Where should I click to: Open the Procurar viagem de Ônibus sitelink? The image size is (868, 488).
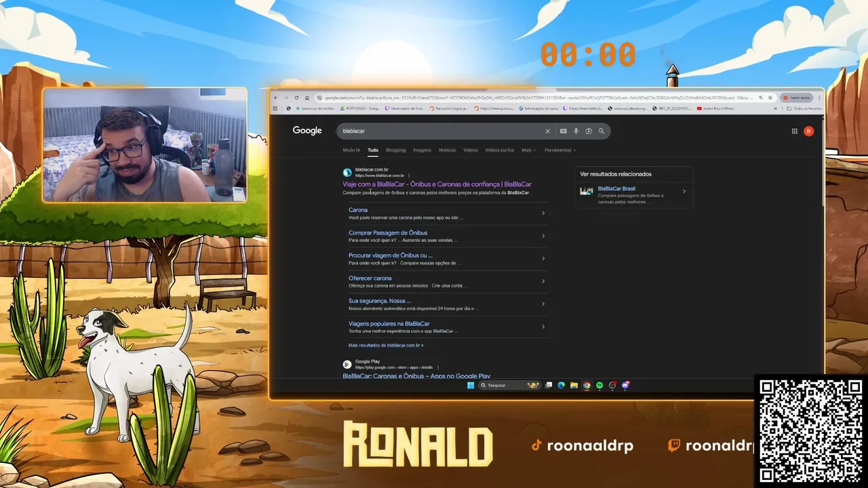point(391,256)
